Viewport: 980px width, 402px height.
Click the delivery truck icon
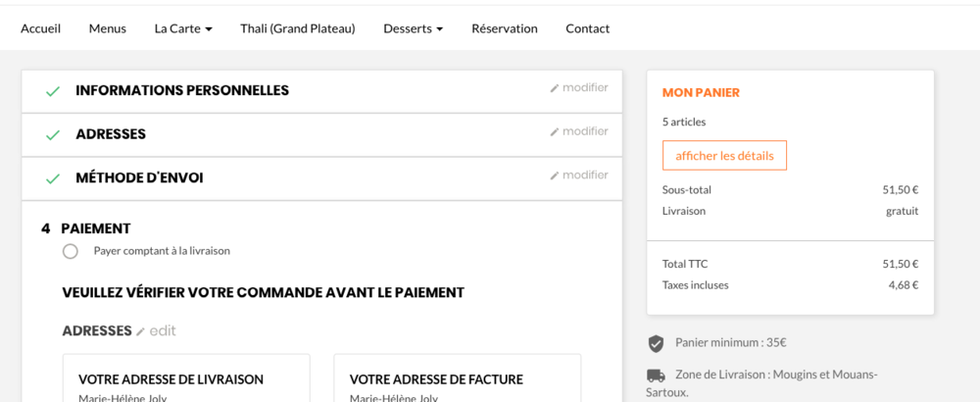click(656, 376)
